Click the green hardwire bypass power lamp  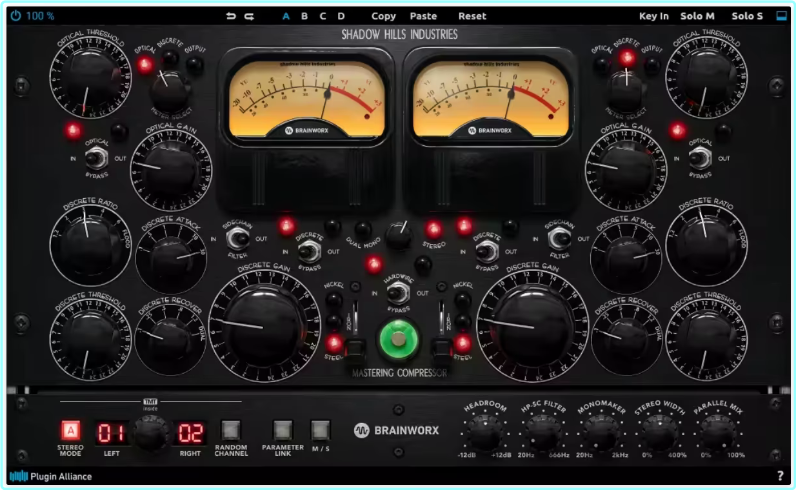point(399,340)
